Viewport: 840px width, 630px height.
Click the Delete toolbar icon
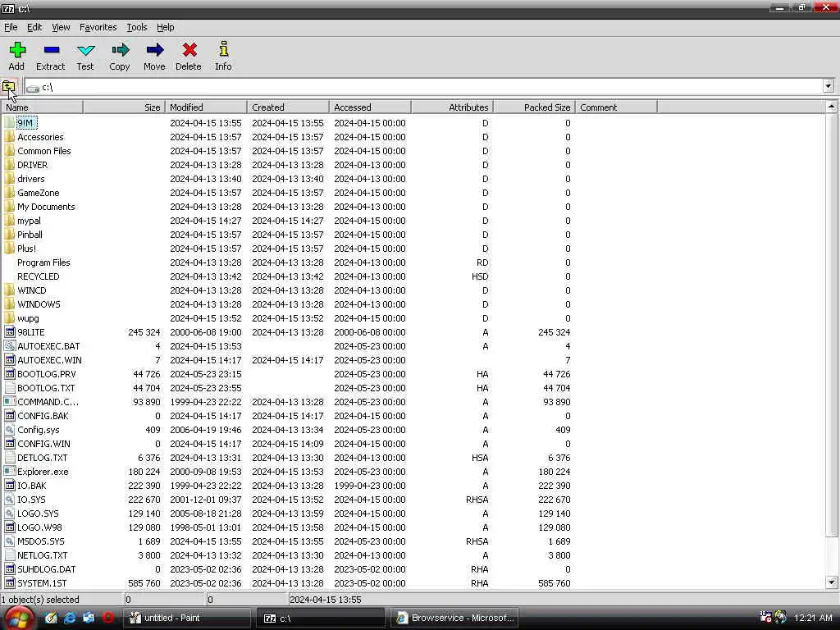(x=189, y=50)
